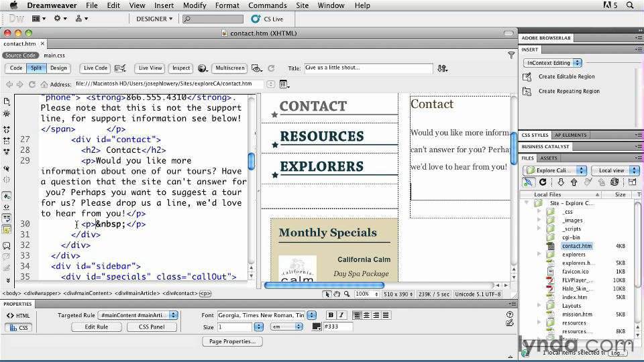Synchronize site files icon
The height and width of the screenshot is (362, 644).
615,182
